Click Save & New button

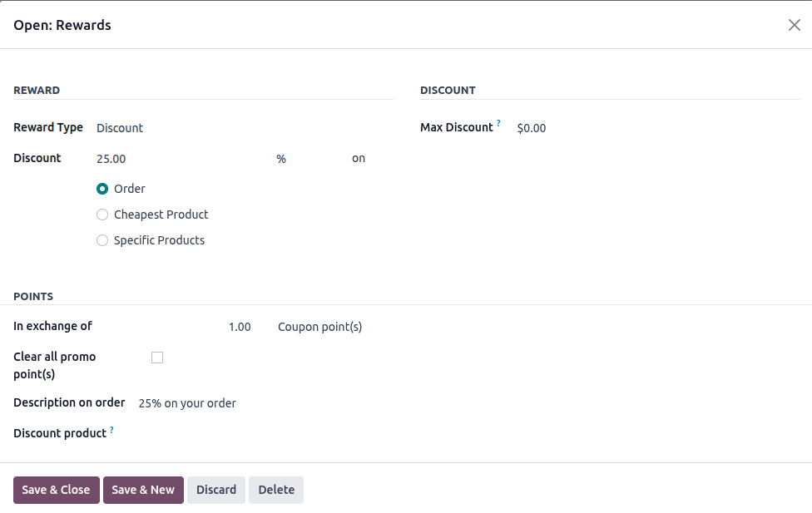(143, 490)
